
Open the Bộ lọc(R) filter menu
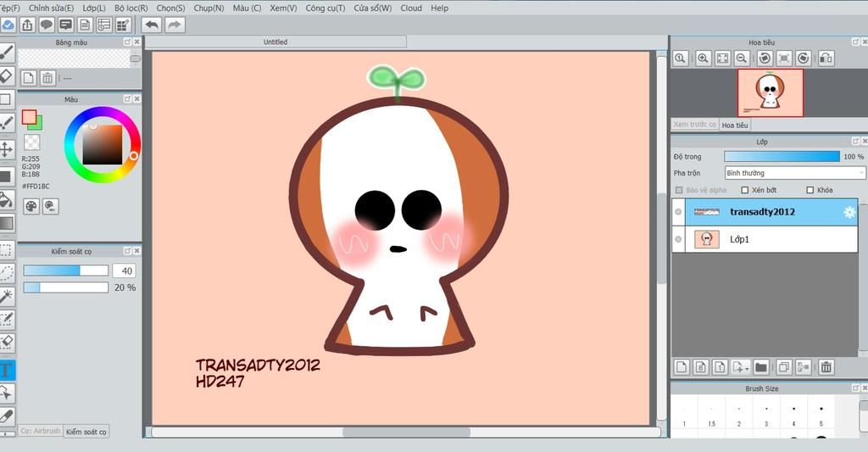pos(131,8)
